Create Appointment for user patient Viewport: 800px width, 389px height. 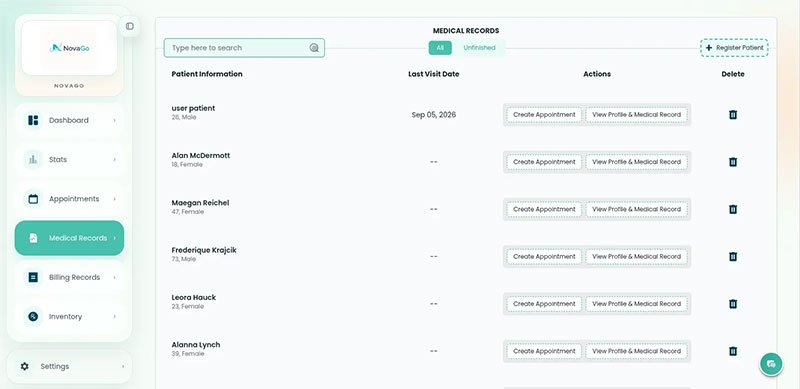click(544, 115)
